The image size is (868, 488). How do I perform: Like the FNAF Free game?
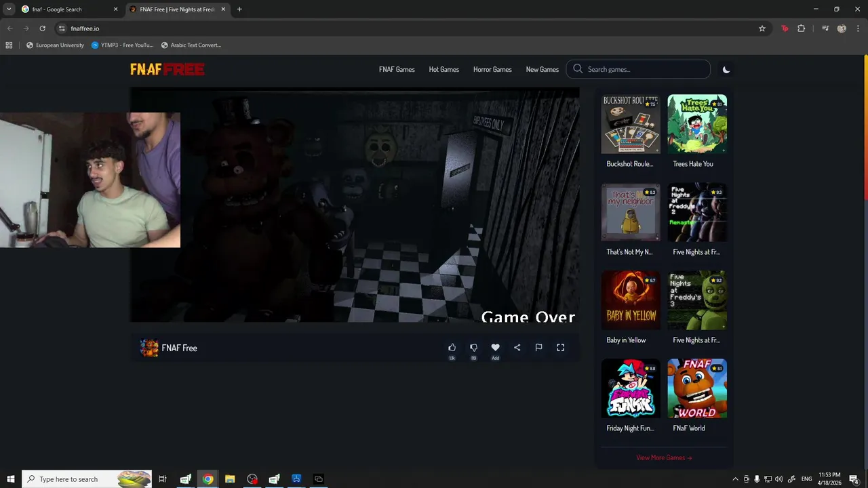tap(452, 348)
